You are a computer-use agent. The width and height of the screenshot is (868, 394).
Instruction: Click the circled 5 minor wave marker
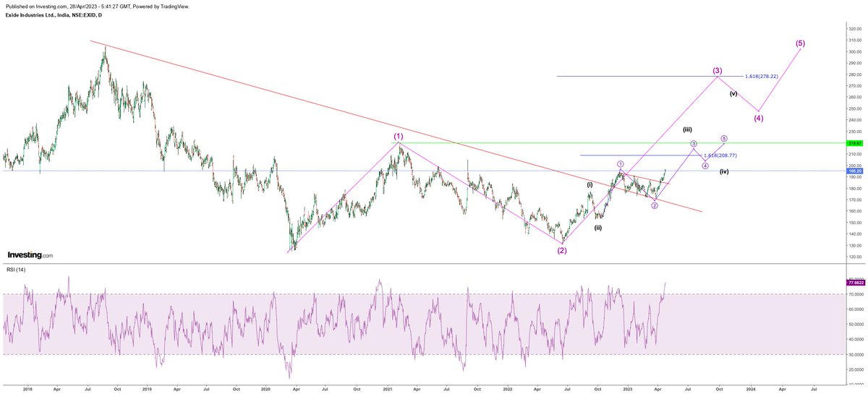[x=724, y=138]
